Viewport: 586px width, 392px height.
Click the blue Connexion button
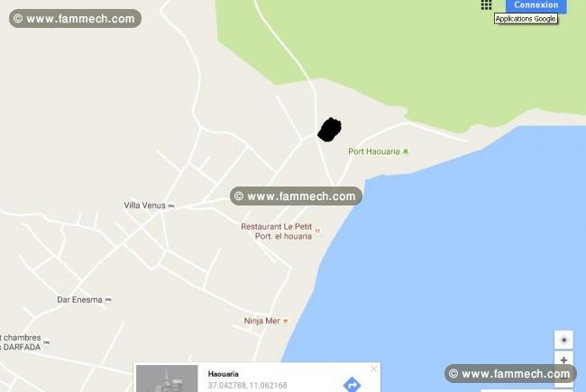pos(536,5)
